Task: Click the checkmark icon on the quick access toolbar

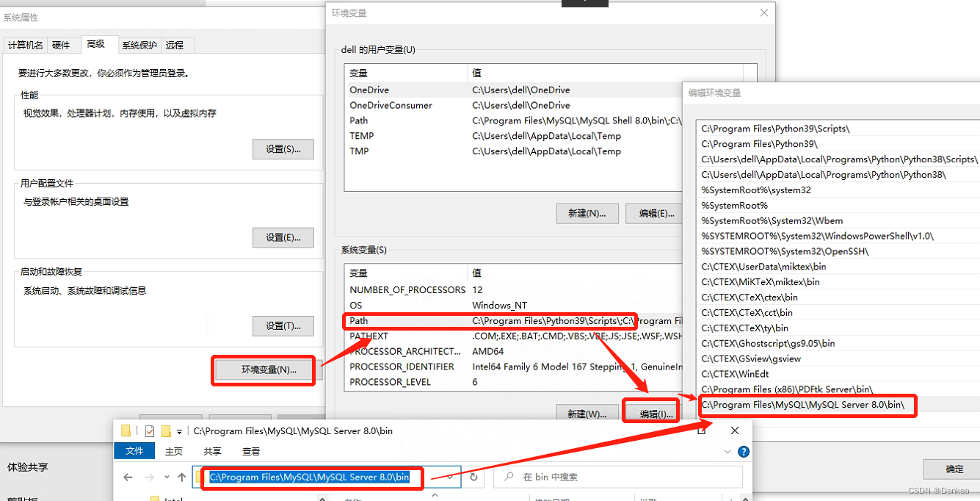Action: tap(150, 430)
